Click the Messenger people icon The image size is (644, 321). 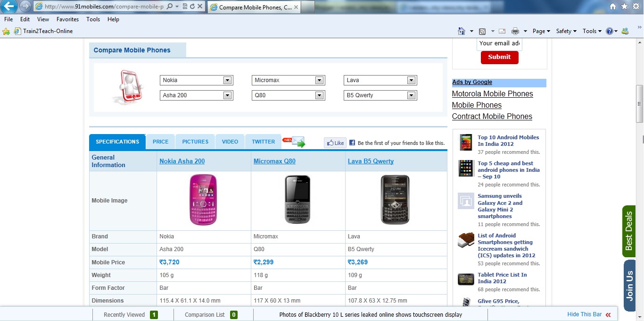[x=625, y=31]
